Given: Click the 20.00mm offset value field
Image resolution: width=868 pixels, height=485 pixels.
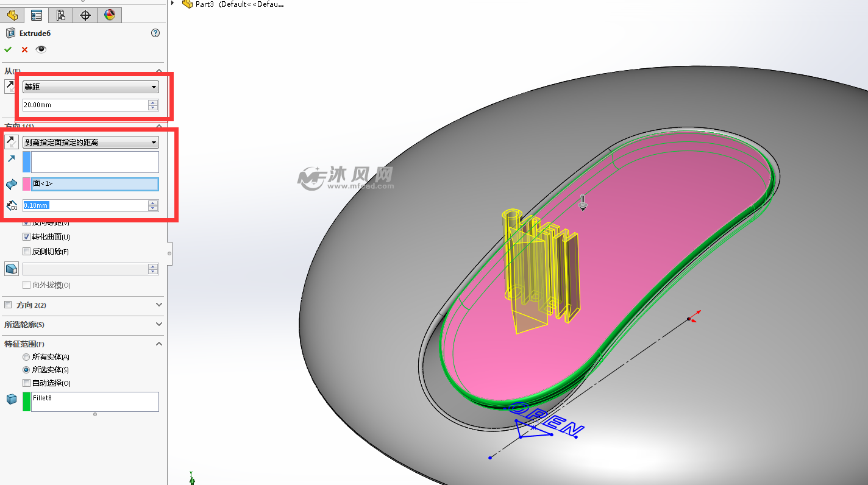Looking at the screenshot, I should [85, 105].
